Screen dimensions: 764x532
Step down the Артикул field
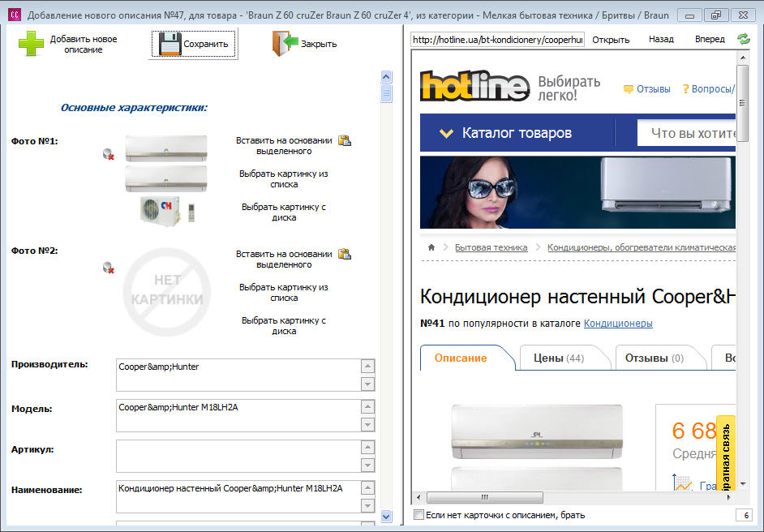pyautogui.click(x=368, y=465)
